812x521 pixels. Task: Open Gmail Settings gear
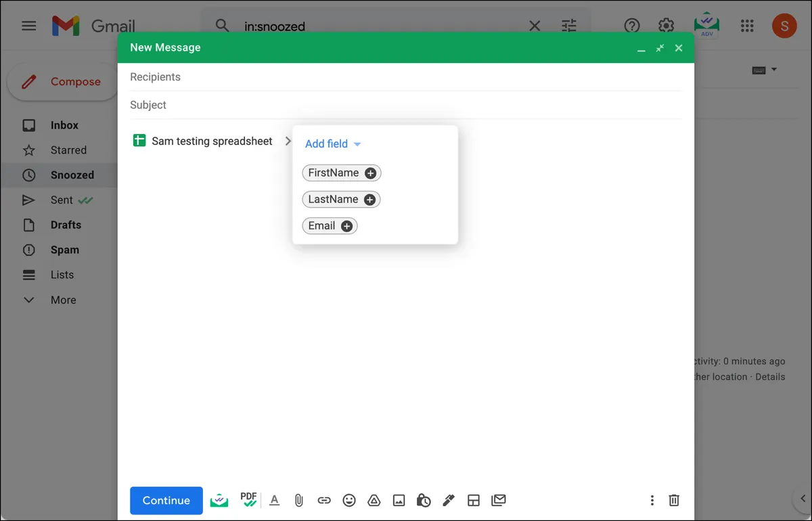[x=666, y=26]
